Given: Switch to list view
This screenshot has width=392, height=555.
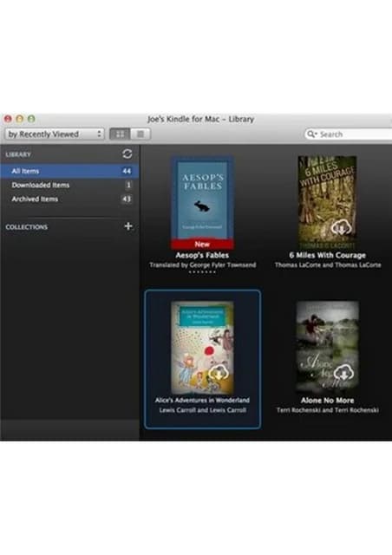Looking at the screenshot, I should coord(140,134).
